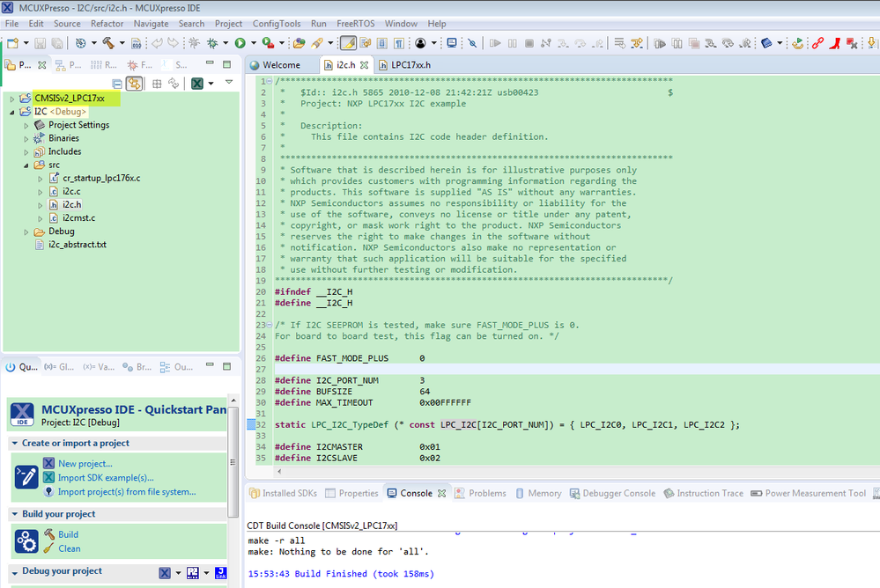Click the hammer Build toolbar icon
This screenshot has width=880, height=588.
click(x=108, y=43)
